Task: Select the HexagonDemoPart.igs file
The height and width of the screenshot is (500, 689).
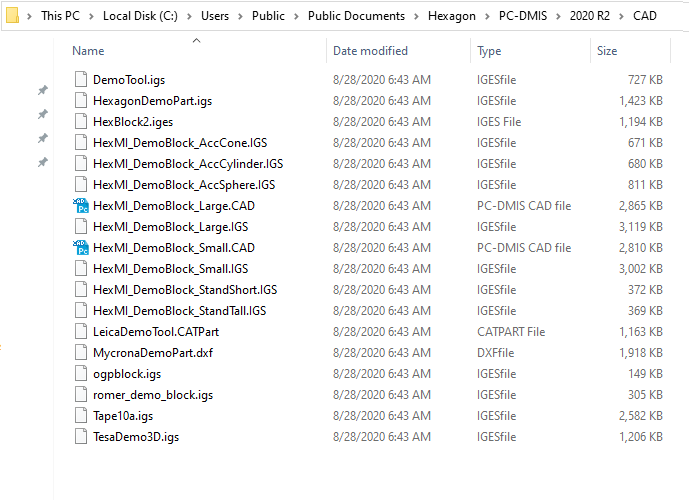Action: click(x=152, y=100)
